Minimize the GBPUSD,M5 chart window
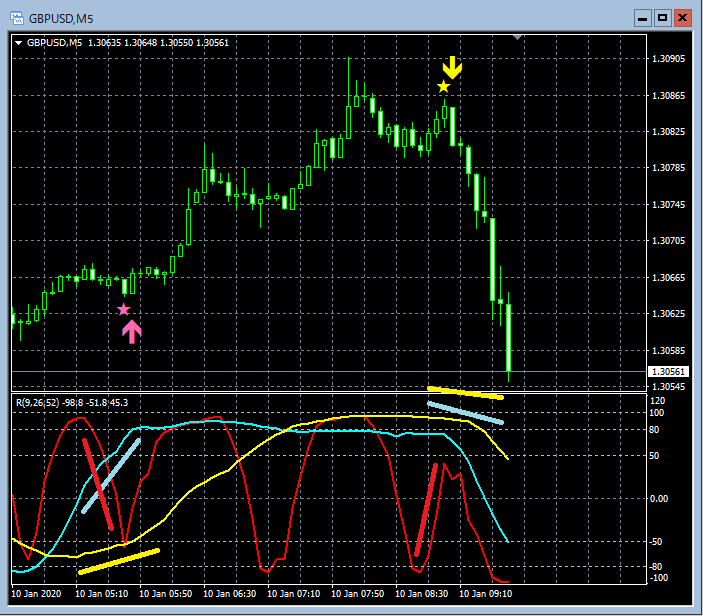This screenshot has width=703, height=616. pos(642,18)
